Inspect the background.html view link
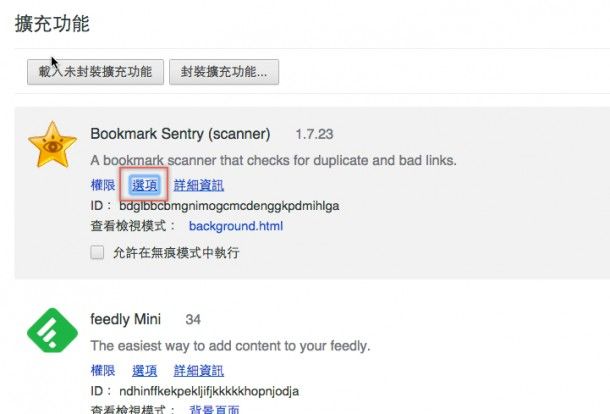 236,226
